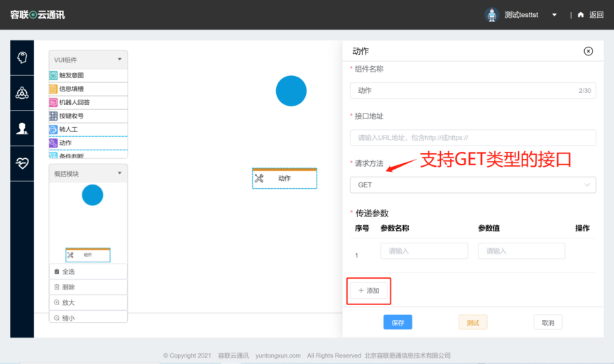Click the 动作 node in overview minimap
Viewport: 614px width, 364px height.
pos(88,255)
